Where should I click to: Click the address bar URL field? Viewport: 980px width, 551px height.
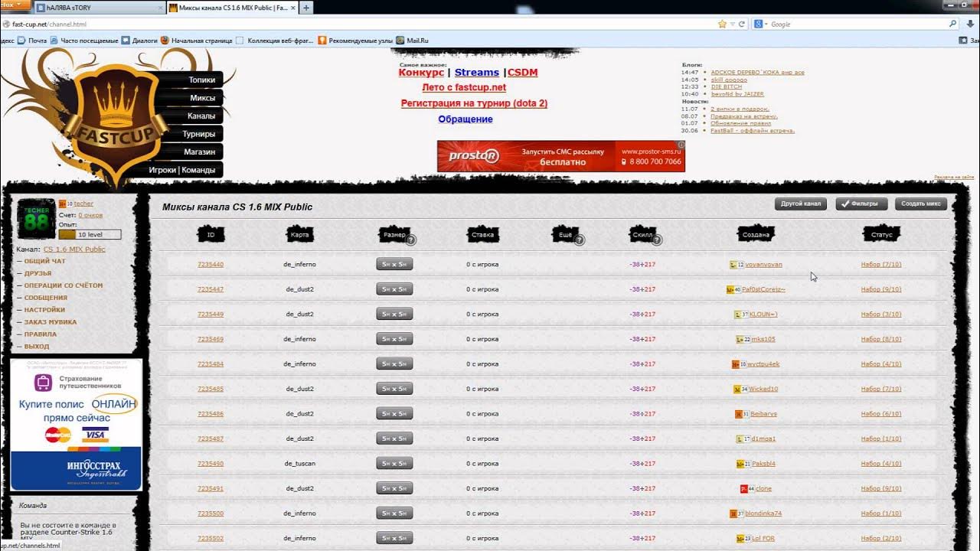pos(360,24)
